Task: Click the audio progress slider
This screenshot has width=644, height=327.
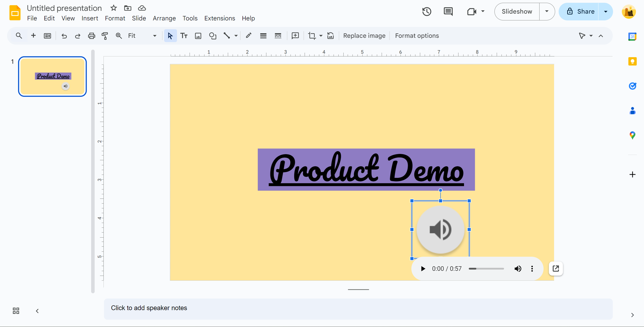Action: tap(486, 269)
